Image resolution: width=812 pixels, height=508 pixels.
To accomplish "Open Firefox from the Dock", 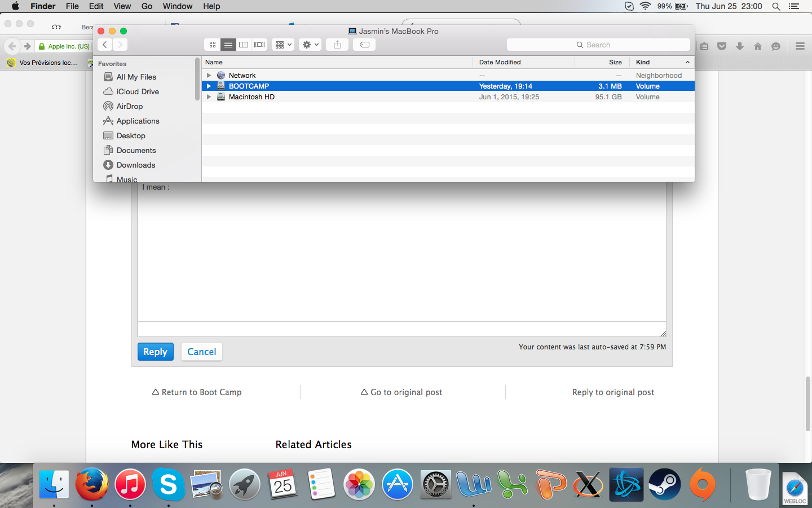I will pos(92,484).
